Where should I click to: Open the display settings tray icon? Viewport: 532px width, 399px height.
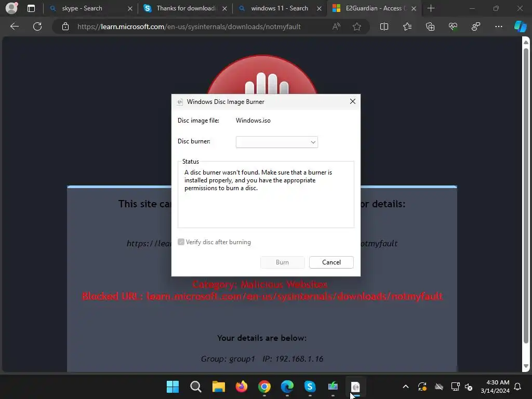click(x=455, y=387)
